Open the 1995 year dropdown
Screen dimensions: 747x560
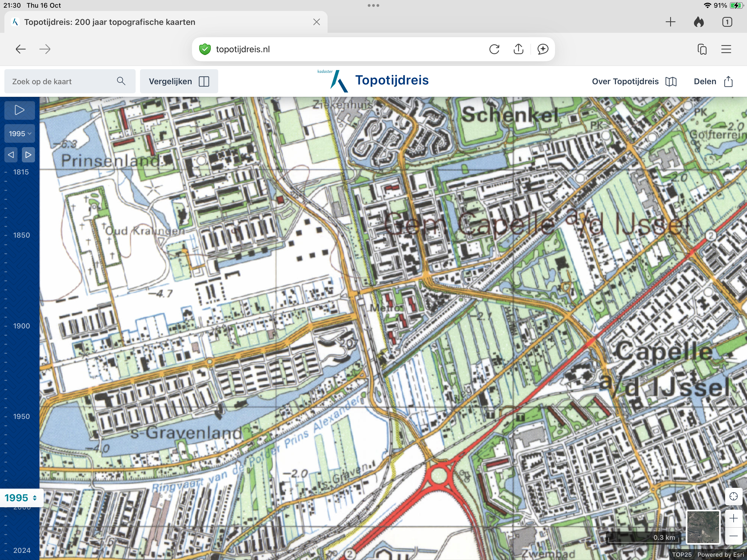tap(20, 134)
